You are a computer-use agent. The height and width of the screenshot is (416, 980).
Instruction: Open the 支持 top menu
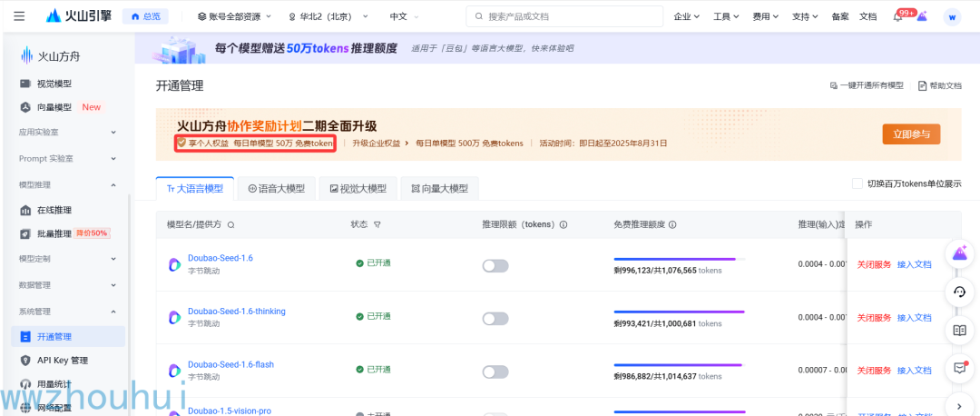click(x=805, y=16)
